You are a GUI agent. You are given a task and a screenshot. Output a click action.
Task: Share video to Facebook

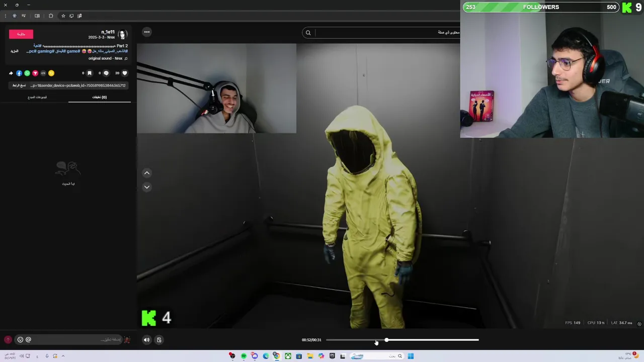point(19,73)
